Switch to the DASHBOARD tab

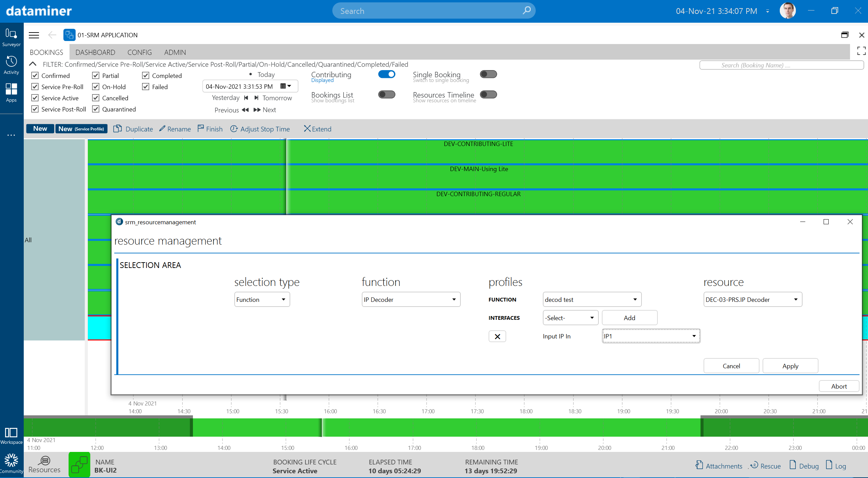(95, 52)
